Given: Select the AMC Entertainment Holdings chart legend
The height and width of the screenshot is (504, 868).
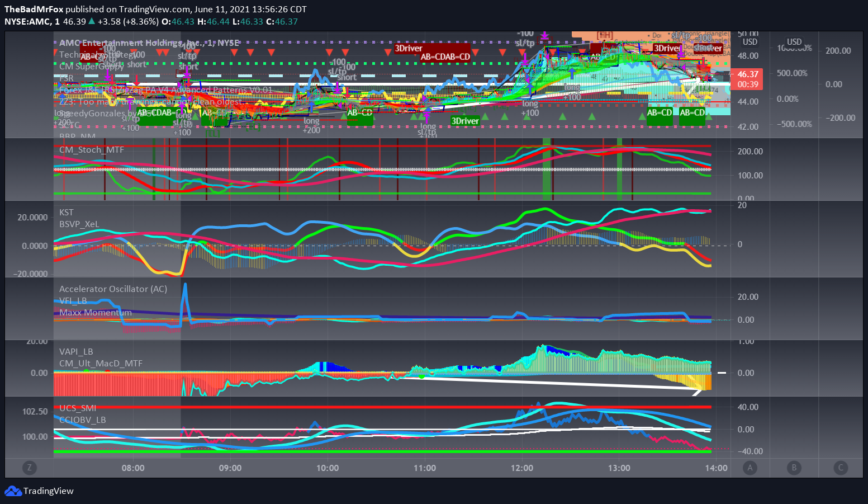Looking at the screenshot, I should point(149,43).
